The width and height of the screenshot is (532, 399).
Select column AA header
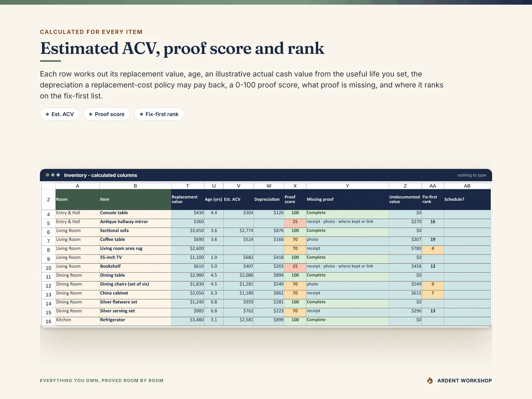433,186
